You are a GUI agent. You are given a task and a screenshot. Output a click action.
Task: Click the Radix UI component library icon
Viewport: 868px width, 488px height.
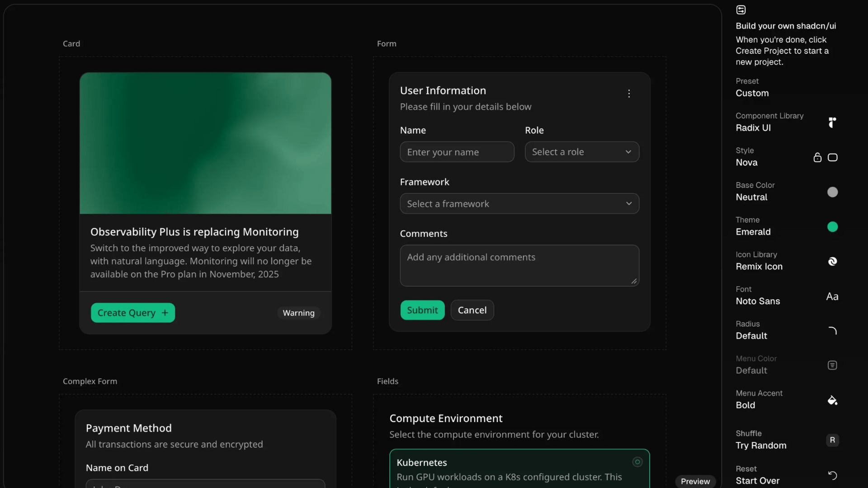(832, 122)
